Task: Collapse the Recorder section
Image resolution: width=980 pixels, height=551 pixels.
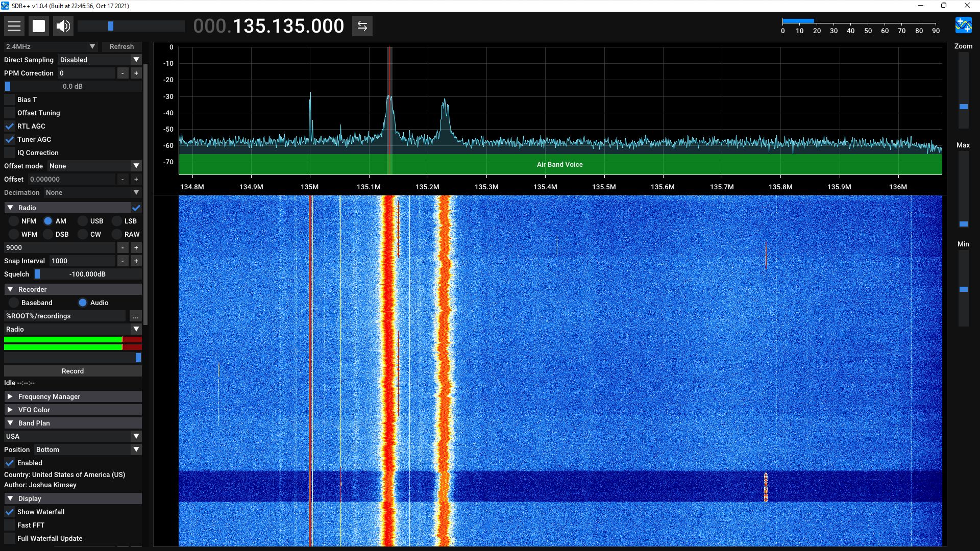Action: tap(72, 289)
